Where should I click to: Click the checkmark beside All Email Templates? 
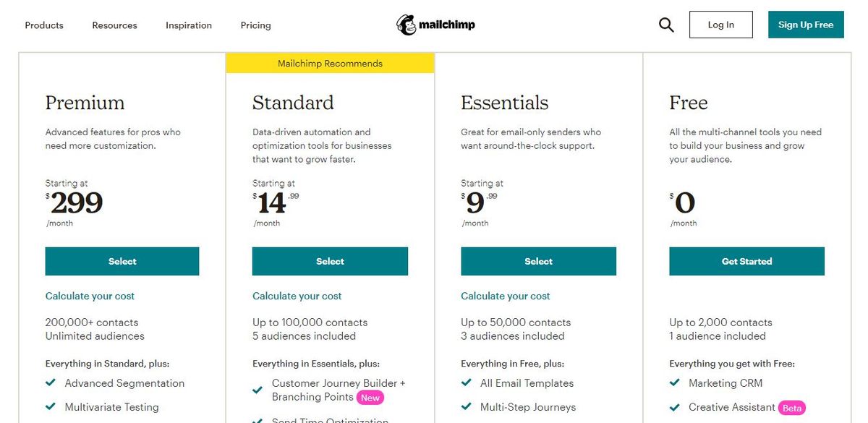(467, 383)
